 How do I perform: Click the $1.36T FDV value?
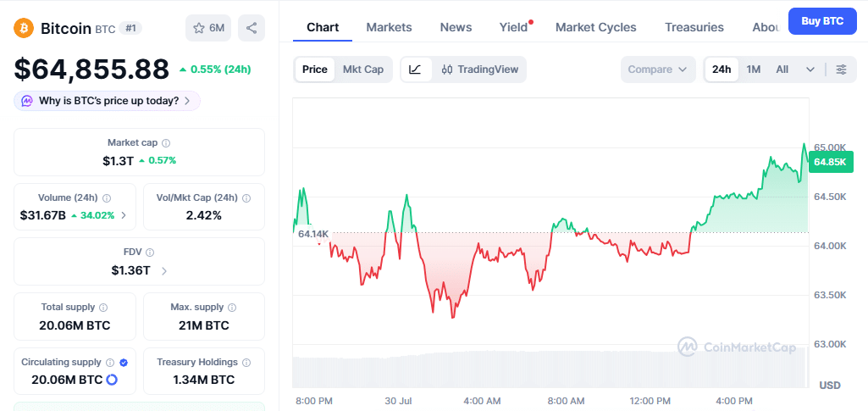coord(130,270)
